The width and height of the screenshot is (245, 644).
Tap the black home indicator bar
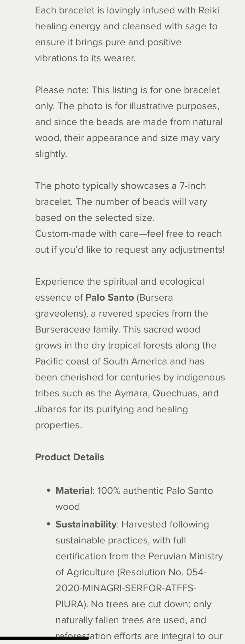(x=45, y=638)
